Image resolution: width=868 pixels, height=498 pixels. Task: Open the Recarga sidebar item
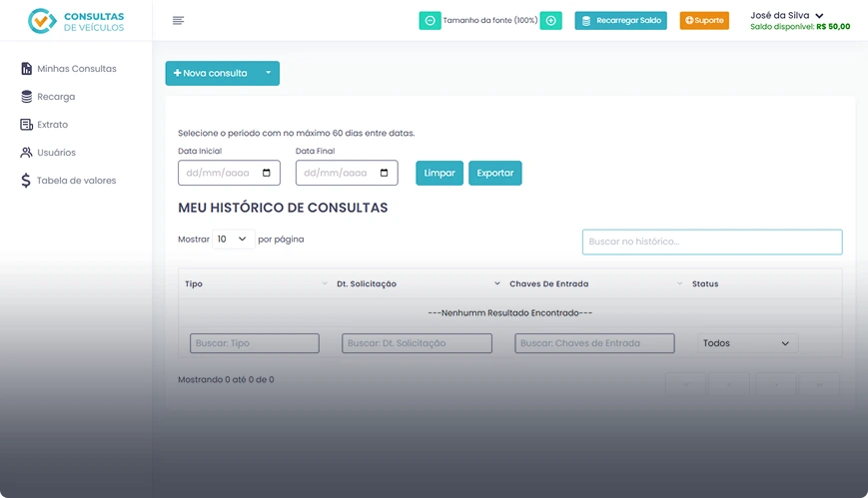[56, 97]
